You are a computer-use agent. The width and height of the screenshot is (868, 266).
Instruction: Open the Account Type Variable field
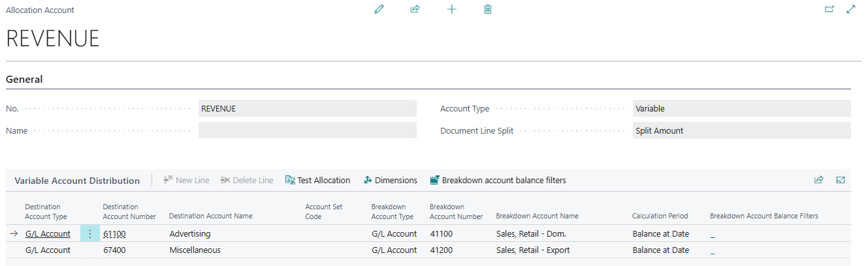point(741,109)
